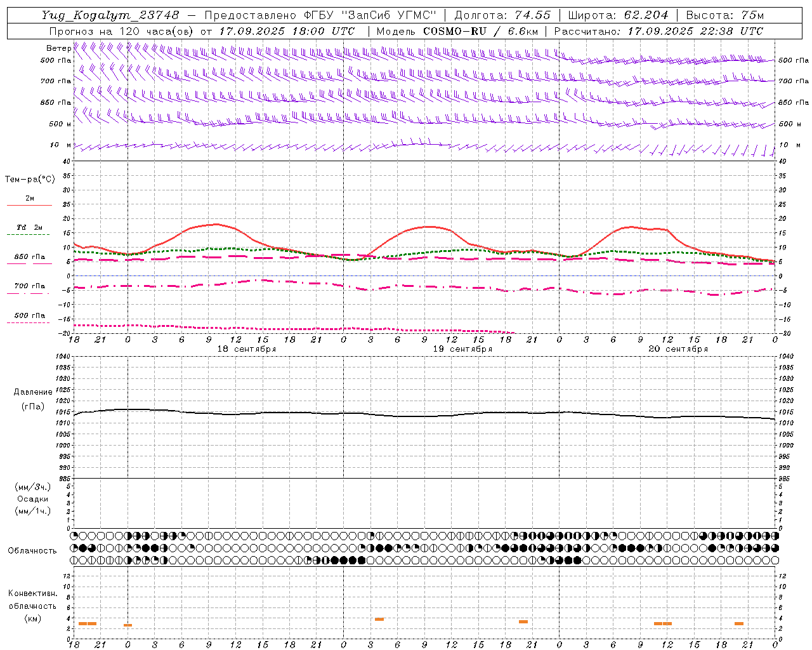Click the (мм/1ч.) precipitation unit label
This screenshot has width=812, height=650.
pyautogui.click(x=33, y=511)
